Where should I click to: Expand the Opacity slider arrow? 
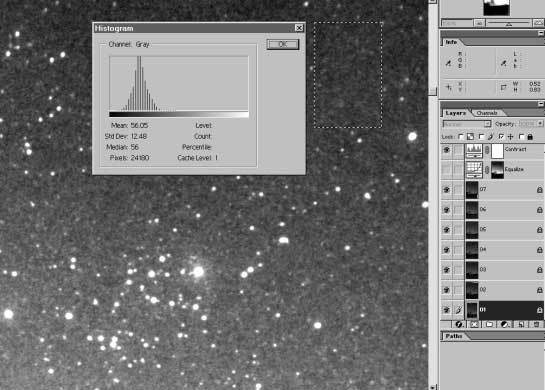coord(540,124)
